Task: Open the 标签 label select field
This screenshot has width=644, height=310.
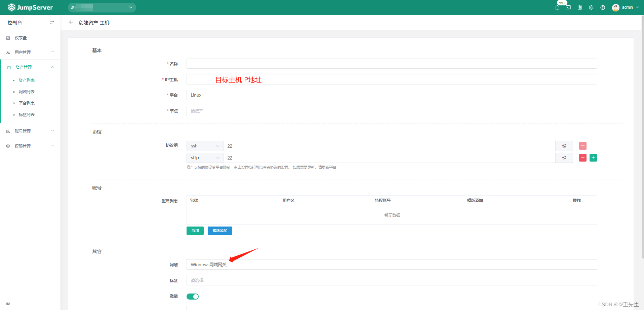Action: tap(392, 280)
